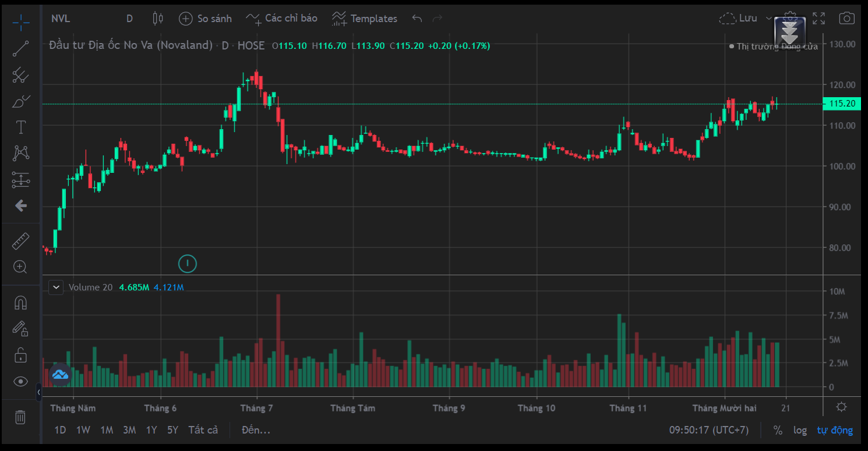Select the 1D time range
Image resolution: width=868 pixels, height=451 pixels.
click(x=60, y=430)
